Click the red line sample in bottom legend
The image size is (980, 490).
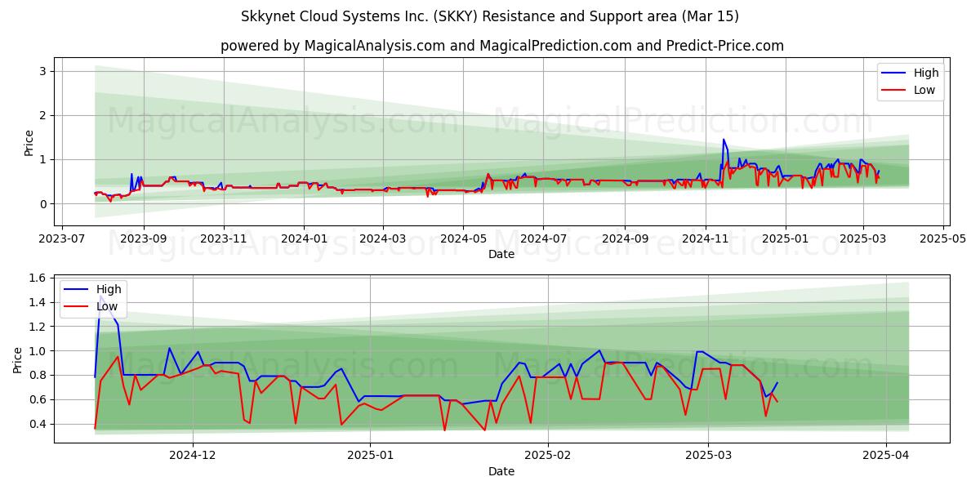coord(76,307)
